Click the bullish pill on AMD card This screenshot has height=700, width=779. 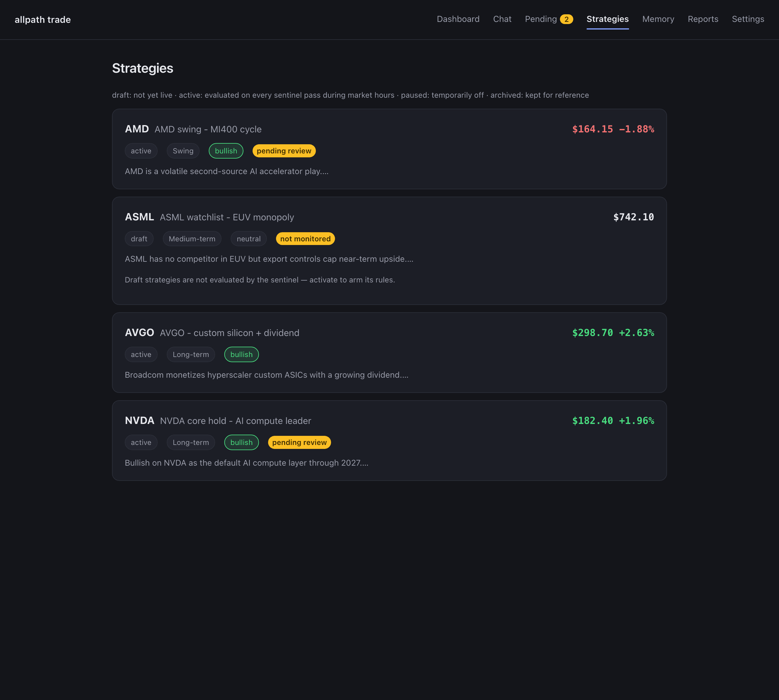(226, 151)
